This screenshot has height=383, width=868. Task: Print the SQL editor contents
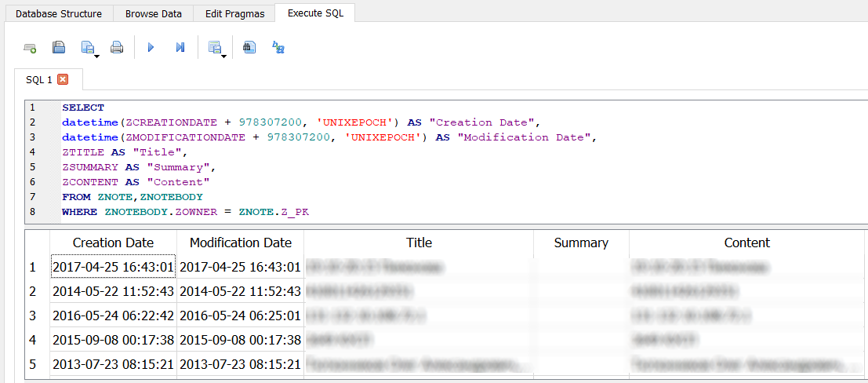tap(117, 48)
